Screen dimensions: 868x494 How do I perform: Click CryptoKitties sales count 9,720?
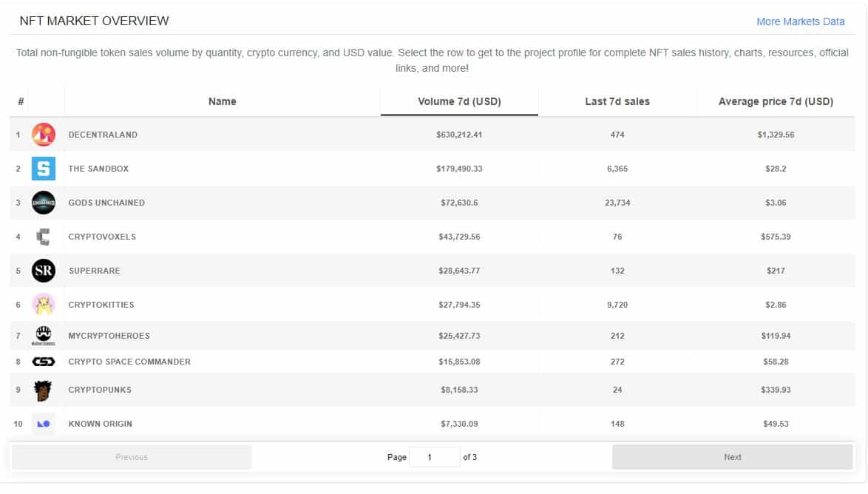pos(617,305)
